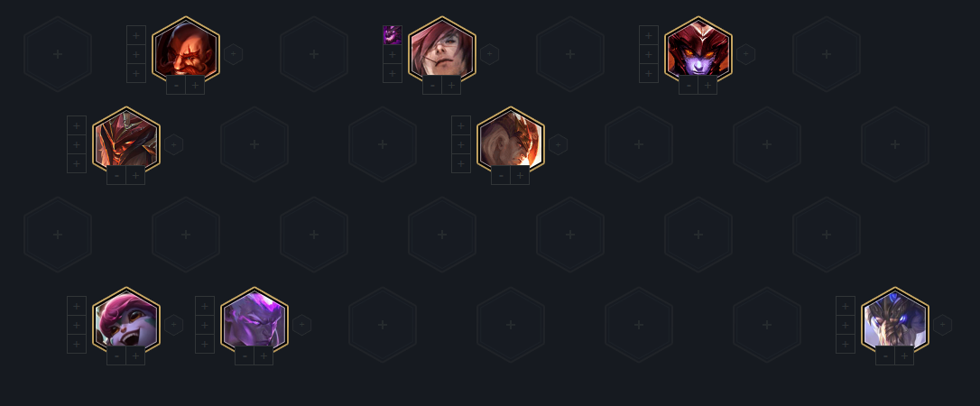Select the red-armored horned champion portrait
The height and width of the screenshot is (406, 980).
click(x=126, y=141)
